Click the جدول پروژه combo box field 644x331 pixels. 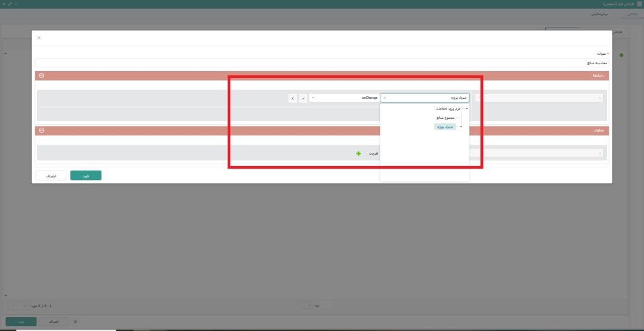(425, 98)
